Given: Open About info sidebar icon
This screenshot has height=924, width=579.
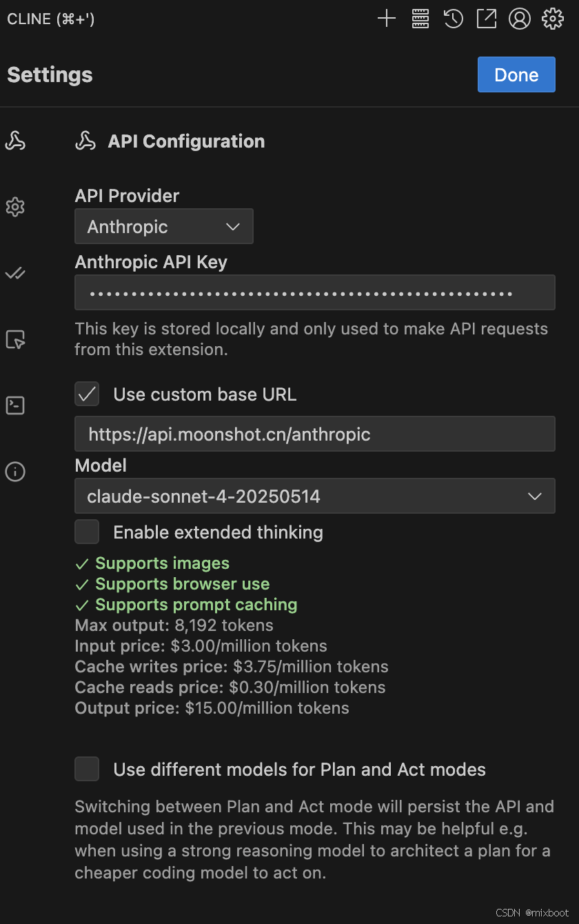Looking at the screenshot, I should [15, 472].
